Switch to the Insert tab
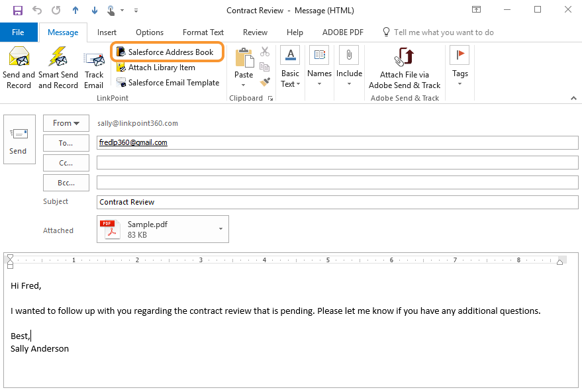 point(107,32)
